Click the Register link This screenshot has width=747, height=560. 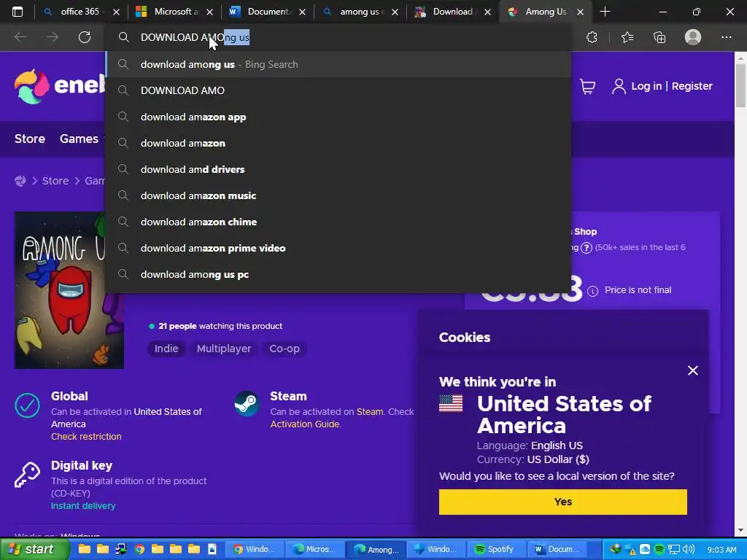(692, 86)
